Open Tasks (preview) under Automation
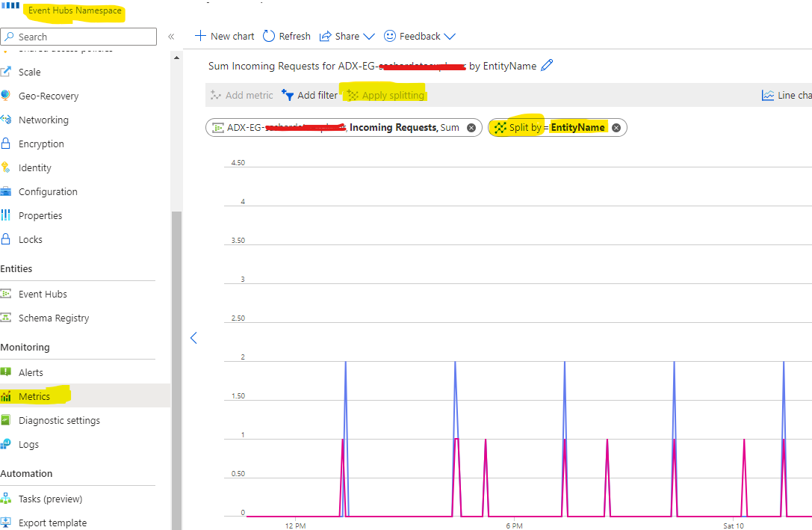Viewport: 812px width, 530px height. 50,499
